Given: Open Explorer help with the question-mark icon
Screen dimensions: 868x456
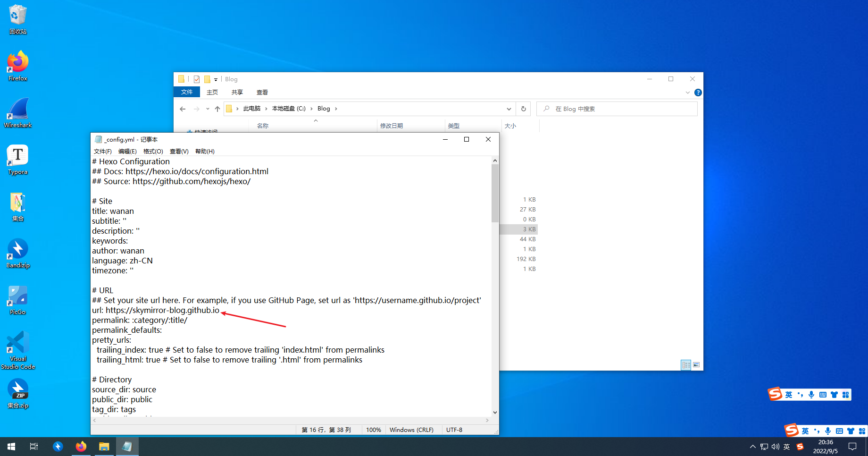Looking at the screenshot, I should [x=698, y=93].
